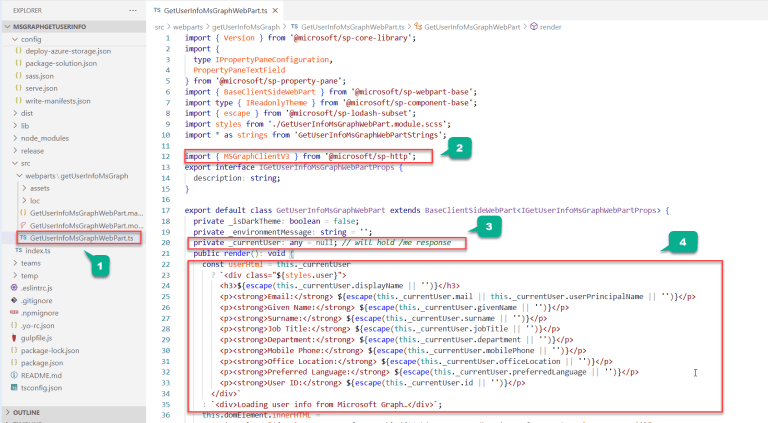768x423 pixels.
Task: Click GetUserInfoMsGraphWebPart.ts file breadcrumb
Action: pyautogui.click(x=353, y=27)
